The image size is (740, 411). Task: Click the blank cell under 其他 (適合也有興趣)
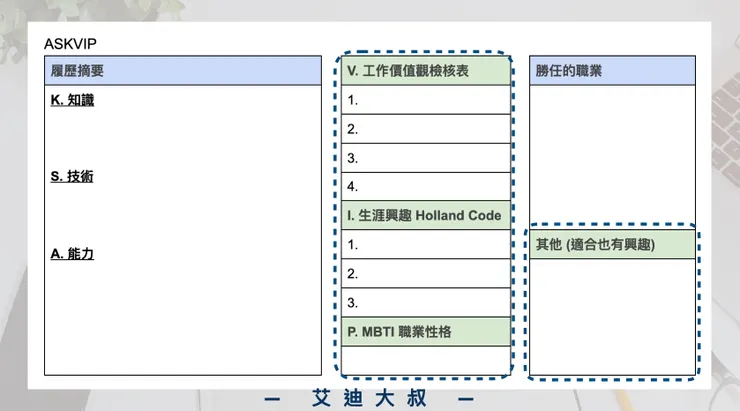click(x=612, y=317)
